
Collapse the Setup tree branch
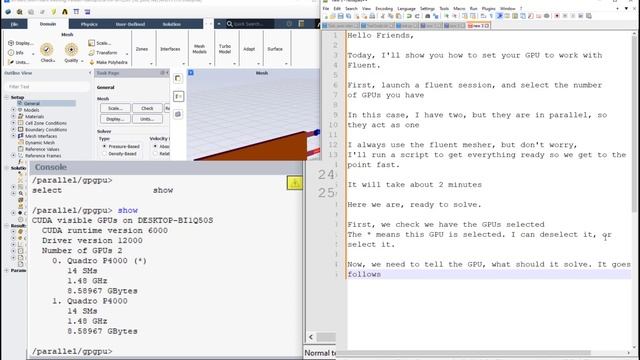7,97
